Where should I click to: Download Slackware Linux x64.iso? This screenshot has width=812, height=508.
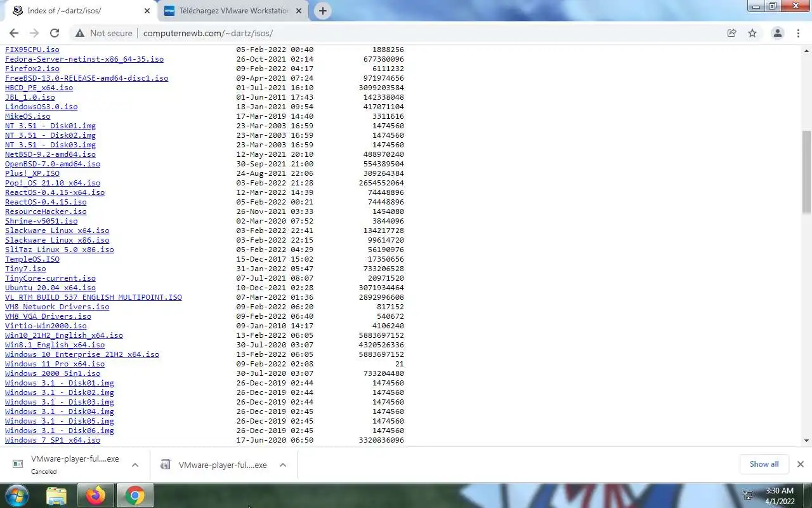click(x=57, y=231)
